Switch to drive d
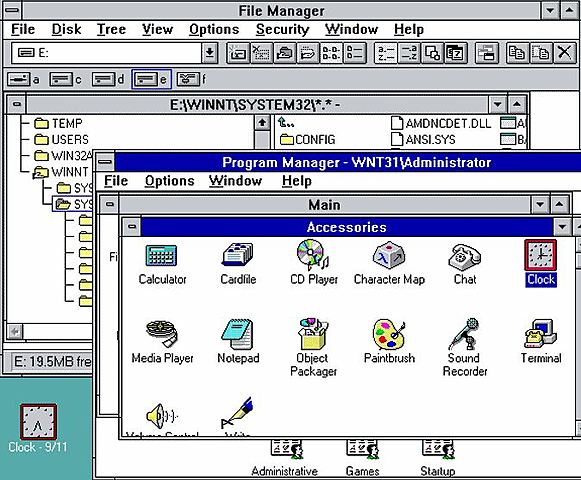Screen dimensions: 581x480 pos(108,79)
